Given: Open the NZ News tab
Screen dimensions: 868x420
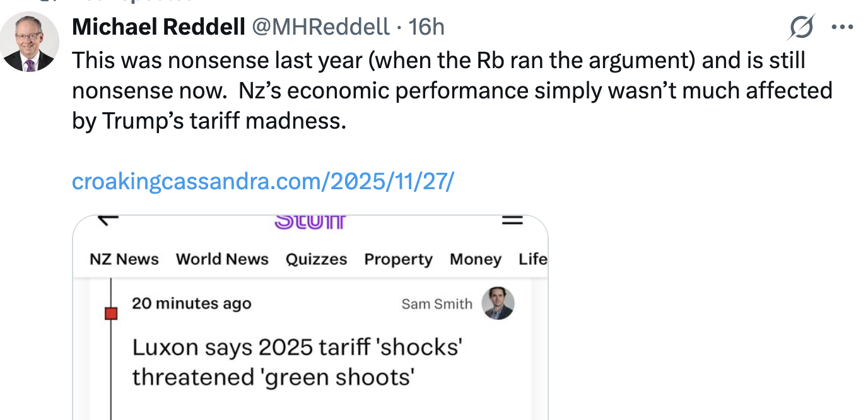Looking at the screenshot, I should [124, 259].
